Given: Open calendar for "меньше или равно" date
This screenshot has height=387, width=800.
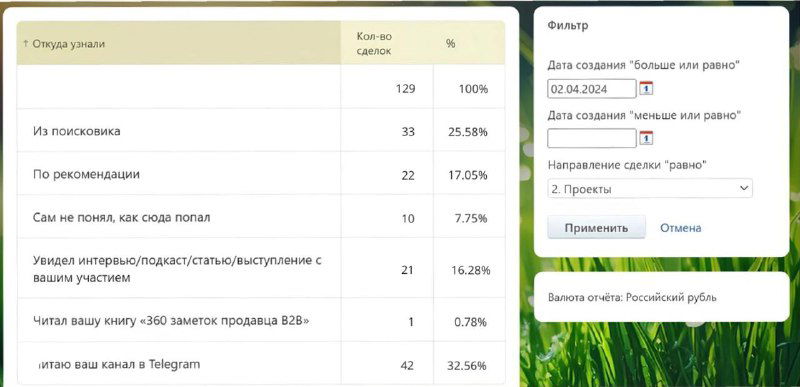Looking at the screenshot, I should tap(646, 138).
